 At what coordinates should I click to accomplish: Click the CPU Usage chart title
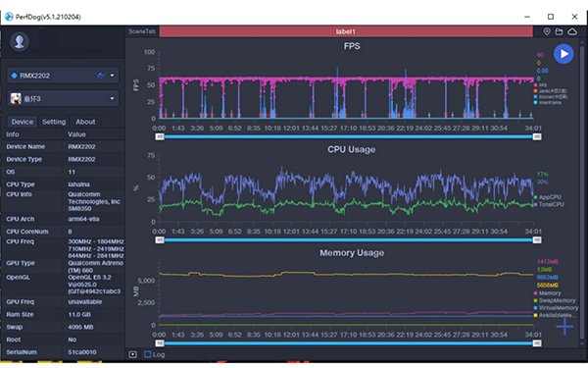352,149
